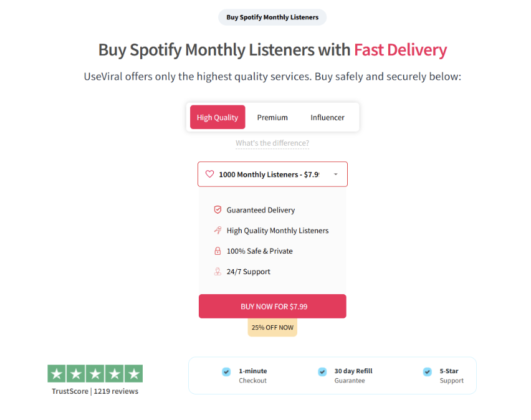
Task: Click the shield icon next to Guaranteed Delivery
Action: click(x=218, y=209)
